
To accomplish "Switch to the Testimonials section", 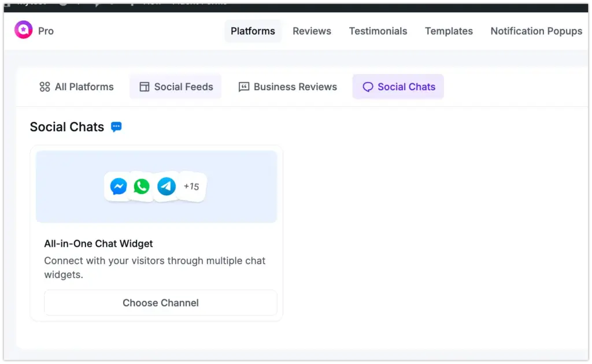I will coord(378,31).
